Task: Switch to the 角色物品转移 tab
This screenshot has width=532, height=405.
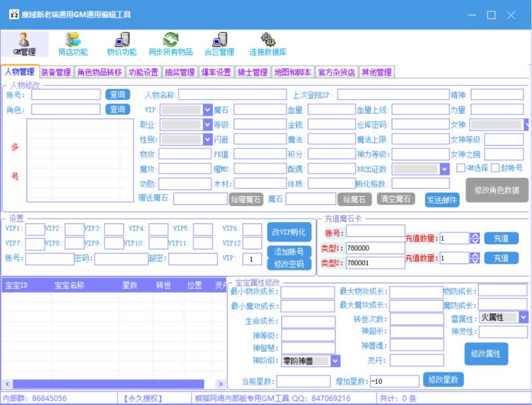Action: point(99,72)
